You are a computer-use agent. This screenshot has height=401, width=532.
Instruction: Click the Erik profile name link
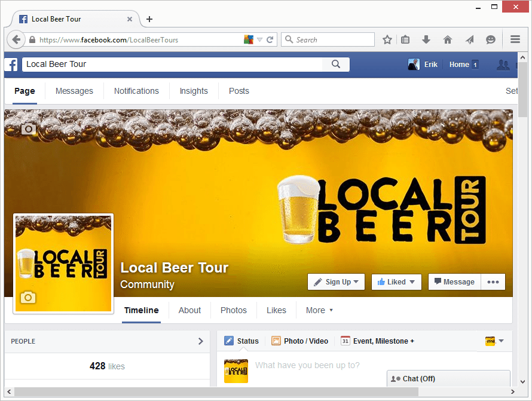431,65
